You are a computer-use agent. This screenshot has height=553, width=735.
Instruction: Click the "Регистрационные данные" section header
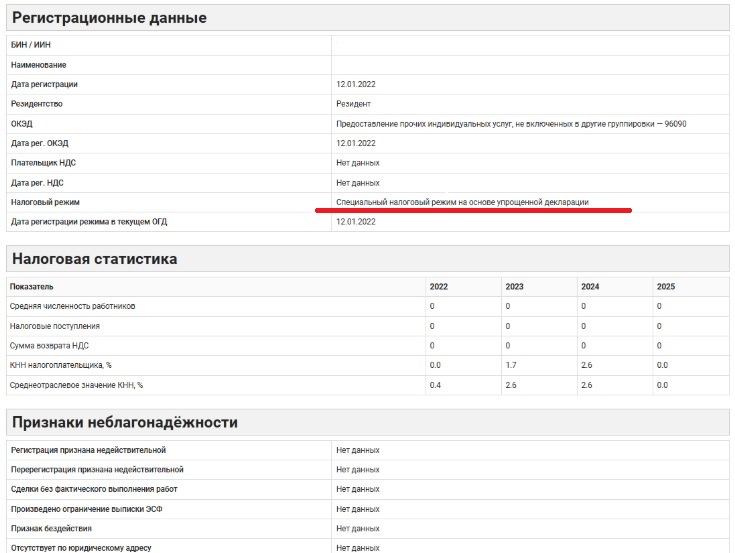point(109,18)
